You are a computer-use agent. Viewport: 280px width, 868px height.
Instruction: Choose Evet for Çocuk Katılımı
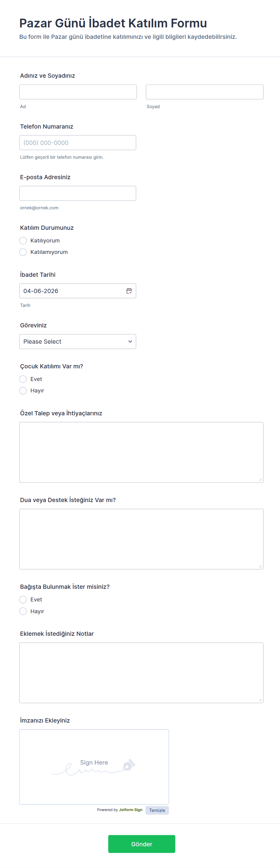23,379
